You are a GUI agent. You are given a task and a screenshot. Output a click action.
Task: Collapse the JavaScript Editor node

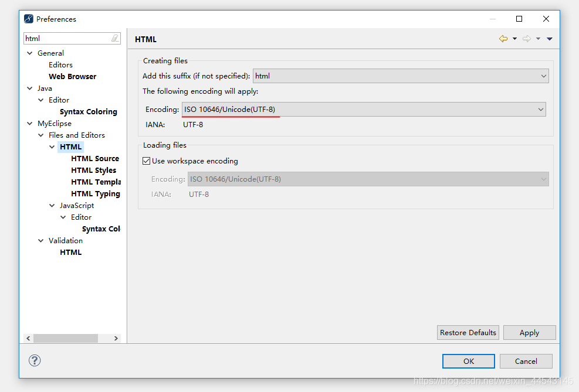[x=63, y=217]
